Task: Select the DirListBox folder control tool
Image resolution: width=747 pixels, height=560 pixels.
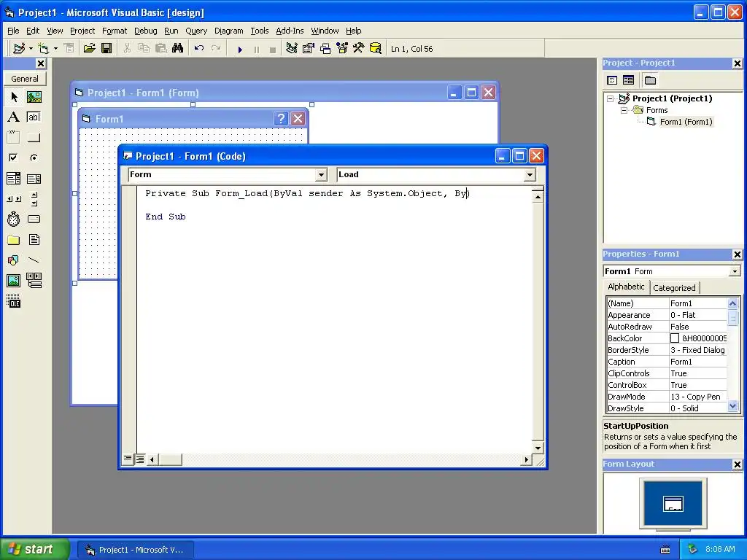Action: (x=14, y=239)
